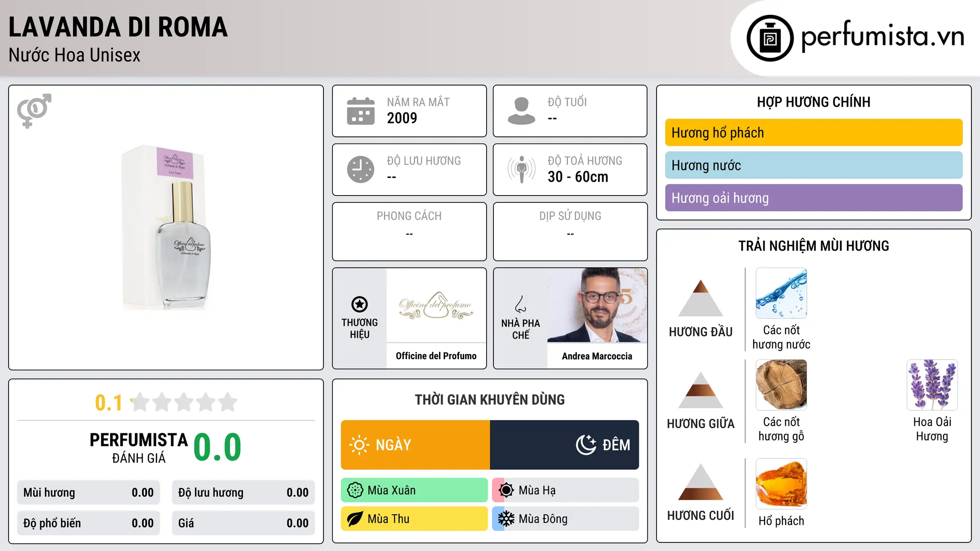Open the Andrea Marcoccia perfumer photo
This screenshot has width=980, height=551.
point(597,305)
